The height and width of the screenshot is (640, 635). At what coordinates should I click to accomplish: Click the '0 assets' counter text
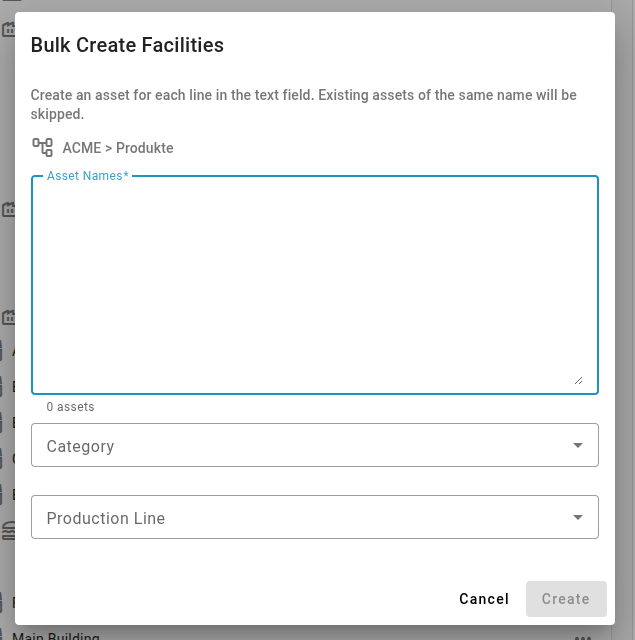[70, 407]
